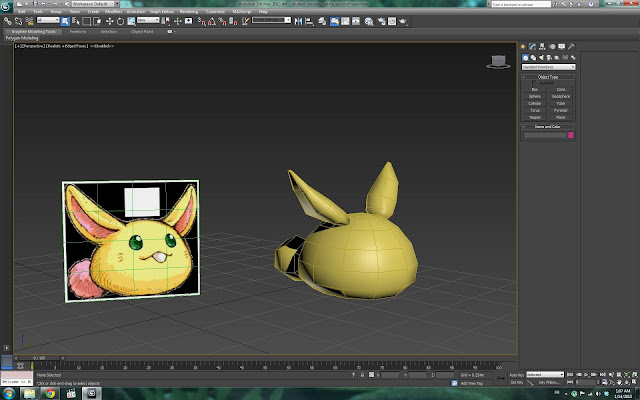Click the Teapot primitive button
The height and width of the screenshot is (400, 640).
pos(535,116)
